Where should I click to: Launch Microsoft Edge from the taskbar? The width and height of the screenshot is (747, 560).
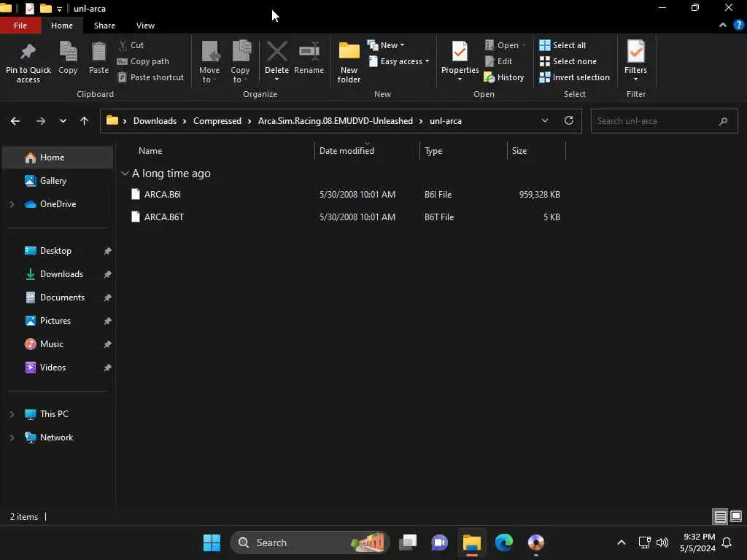[503, 542]
